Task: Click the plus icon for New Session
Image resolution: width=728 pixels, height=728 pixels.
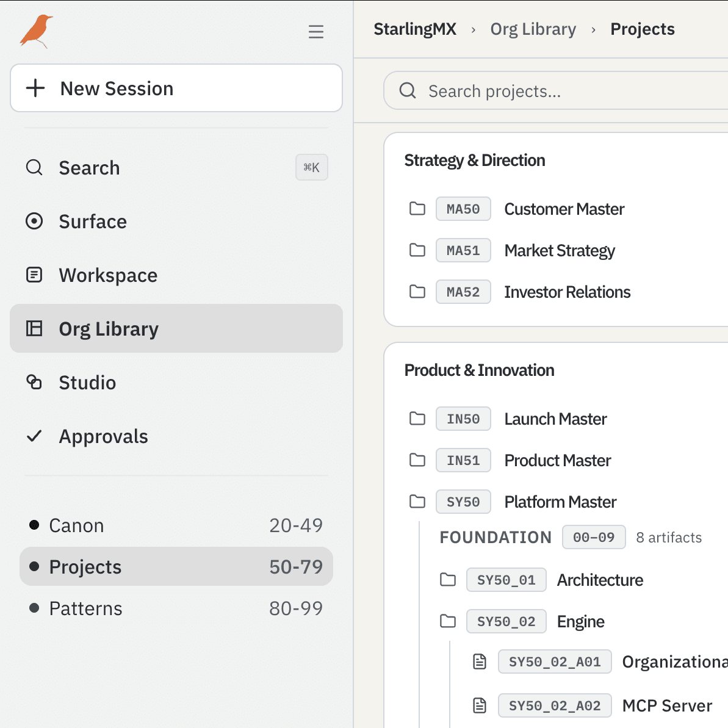Action: click(x=35, y=88)
